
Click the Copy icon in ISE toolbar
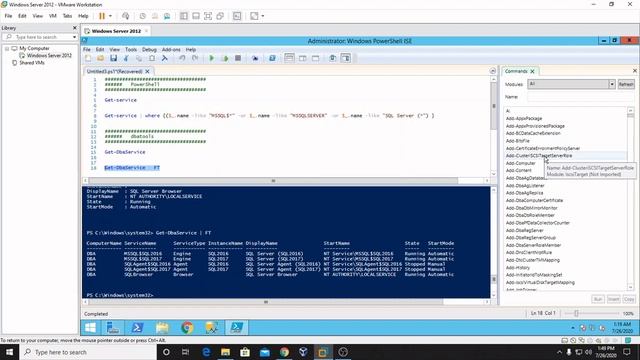(x=139, y=58)
